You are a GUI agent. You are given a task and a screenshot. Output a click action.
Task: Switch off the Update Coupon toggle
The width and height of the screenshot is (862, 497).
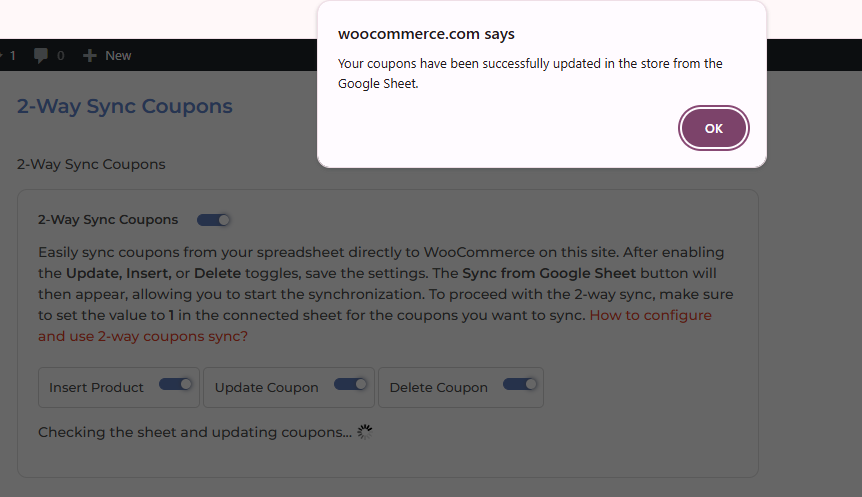pos(351,384)
